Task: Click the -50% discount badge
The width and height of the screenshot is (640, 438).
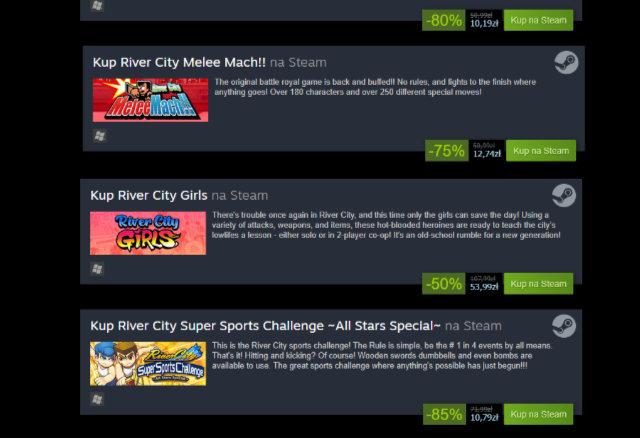Action: click(x=444, y=284)
